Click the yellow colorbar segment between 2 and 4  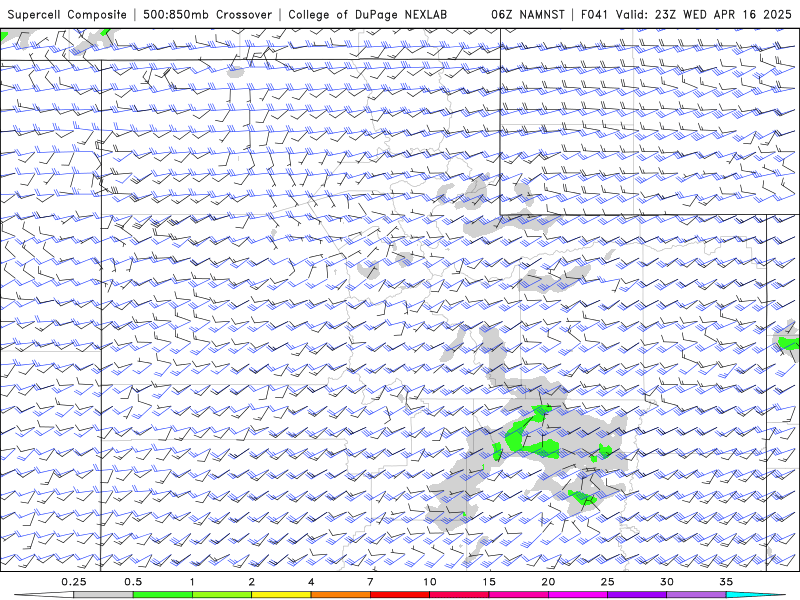pyautogui.click(x=281, y=595)
